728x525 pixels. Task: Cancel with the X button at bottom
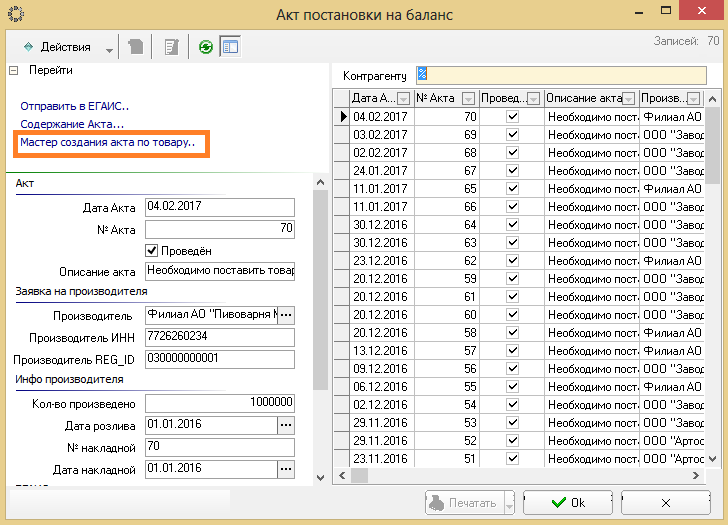[x=666, y=503]
